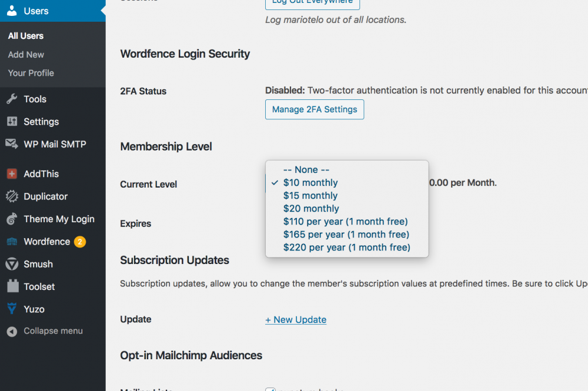Screen dimensions: 588x391
Task: Choose the "$15 monthly" level option
Action: 310,196
